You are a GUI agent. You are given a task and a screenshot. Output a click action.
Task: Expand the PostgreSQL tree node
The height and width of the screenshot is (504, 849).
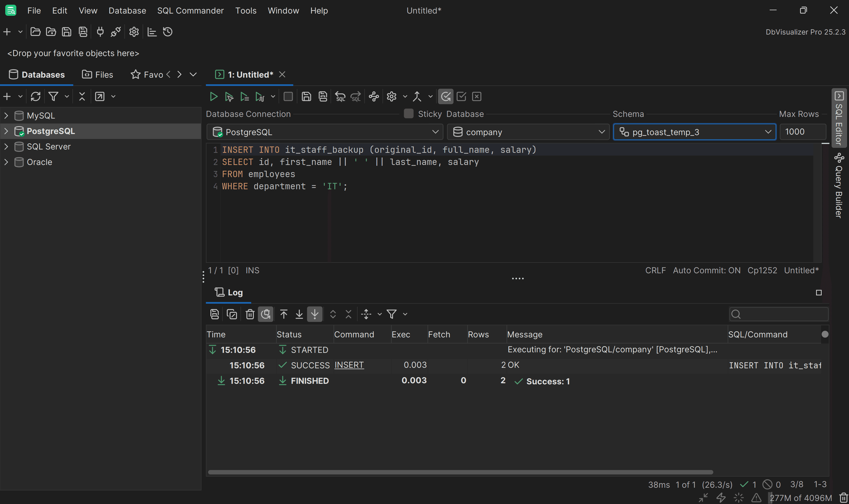(6, 131)
